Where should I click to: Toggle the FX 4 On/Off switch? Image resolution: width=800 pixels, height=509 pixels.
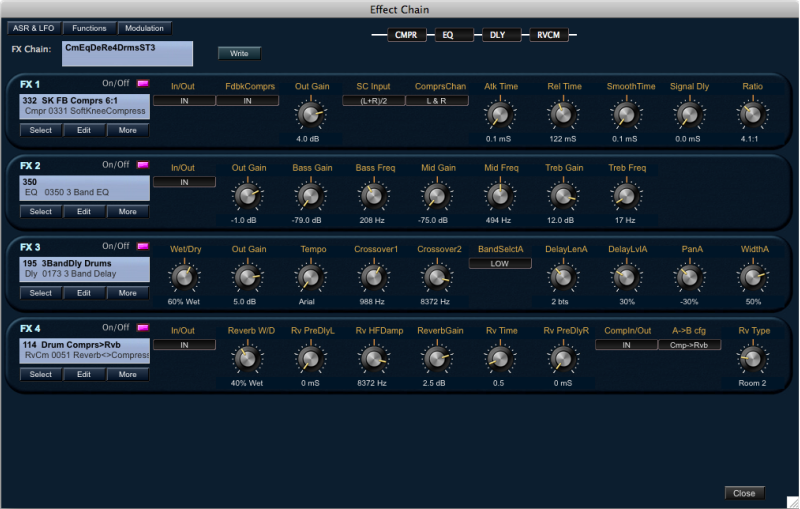click(x=143, y=328)
